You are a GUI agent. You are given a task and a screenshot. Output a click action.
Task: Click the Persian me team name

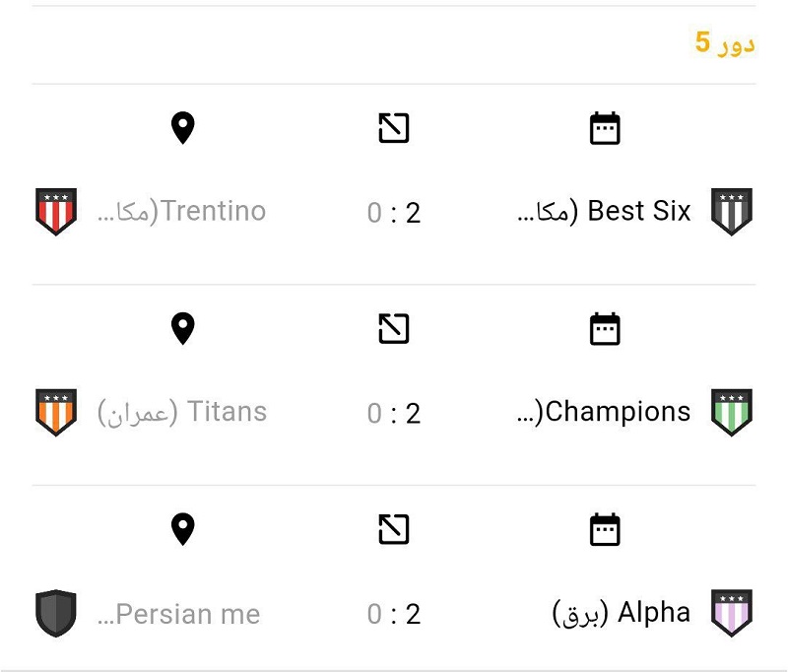(179, 614)
